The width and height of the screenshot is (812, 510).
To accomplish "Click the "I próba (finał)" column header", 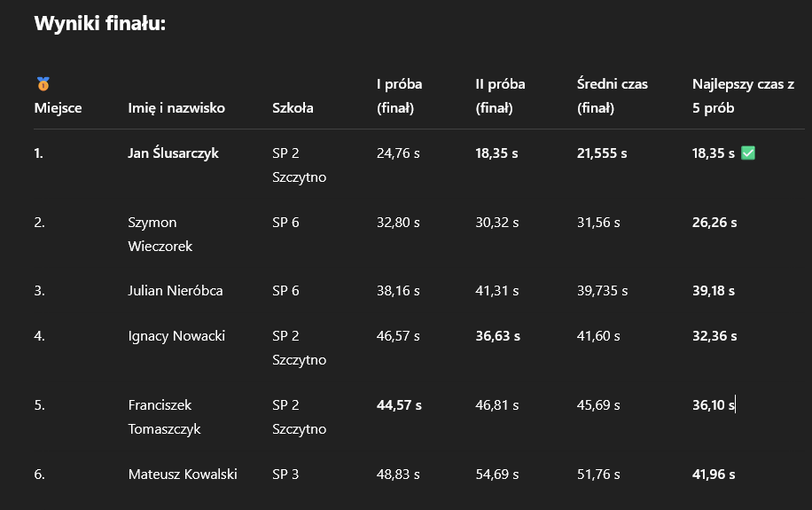I will coord(399,96).
